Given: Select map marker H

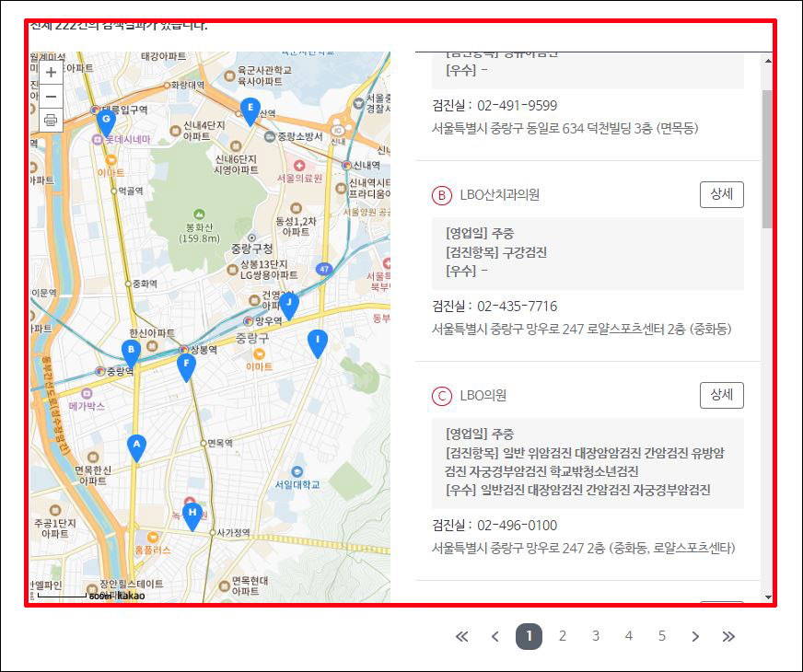Looking at the screenshot, I should pyautogui.click(x=192, y=517).
